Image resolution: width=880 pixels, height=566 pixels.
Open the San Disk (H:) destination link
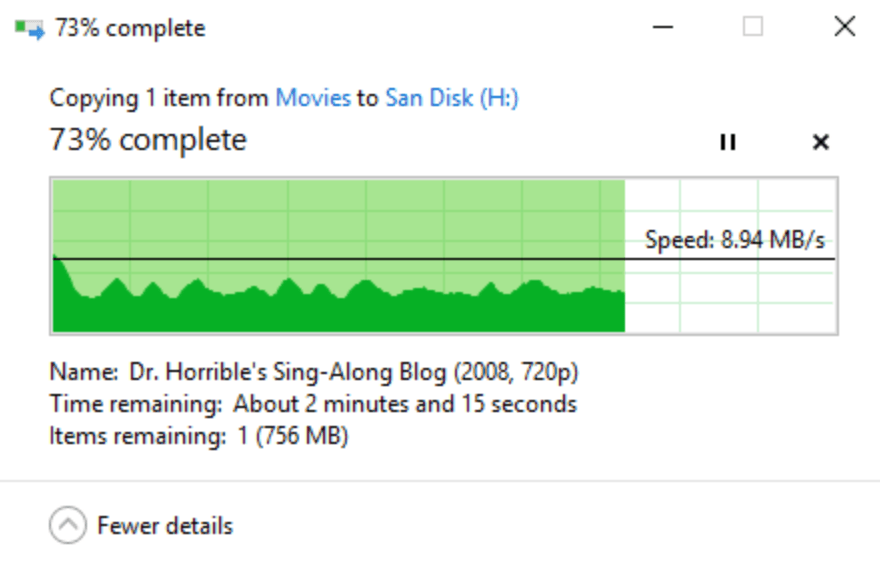451,98
